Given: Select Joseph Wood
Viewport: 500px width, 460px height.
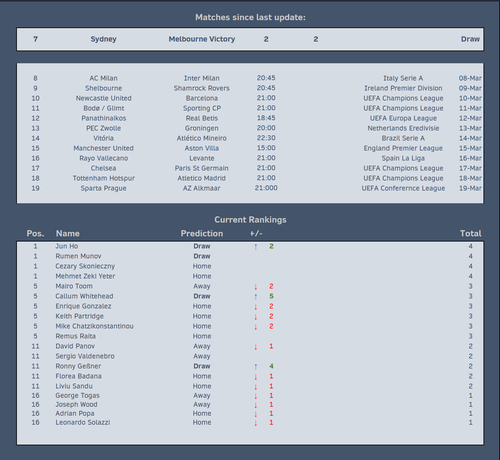Looking at the screenshot, I should click(76, 404).
